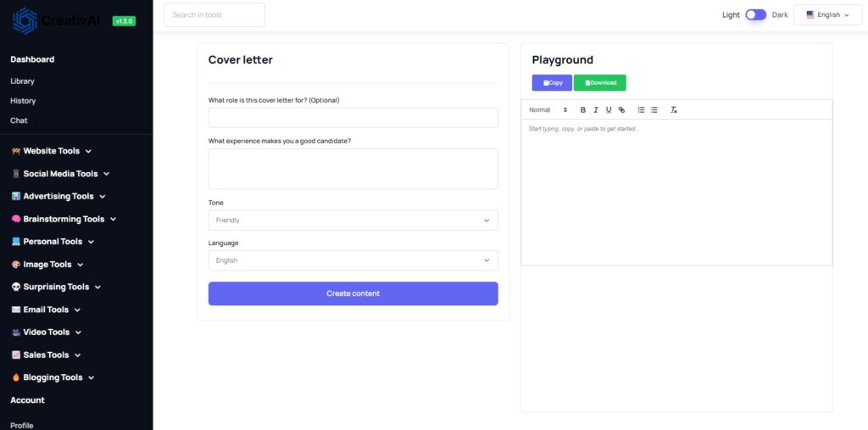Open Library from the sidebar
This screenshot has width=868, height=430.
pyautogui.click(x=22, y=81)
